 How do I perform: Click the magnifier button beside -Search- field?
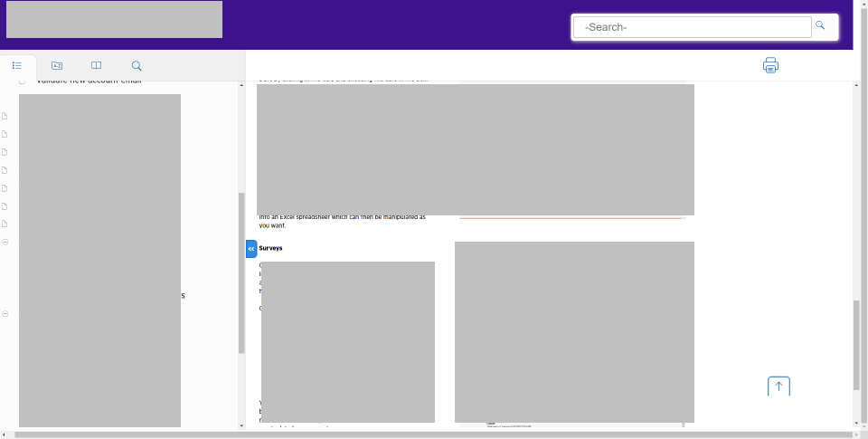820,25
